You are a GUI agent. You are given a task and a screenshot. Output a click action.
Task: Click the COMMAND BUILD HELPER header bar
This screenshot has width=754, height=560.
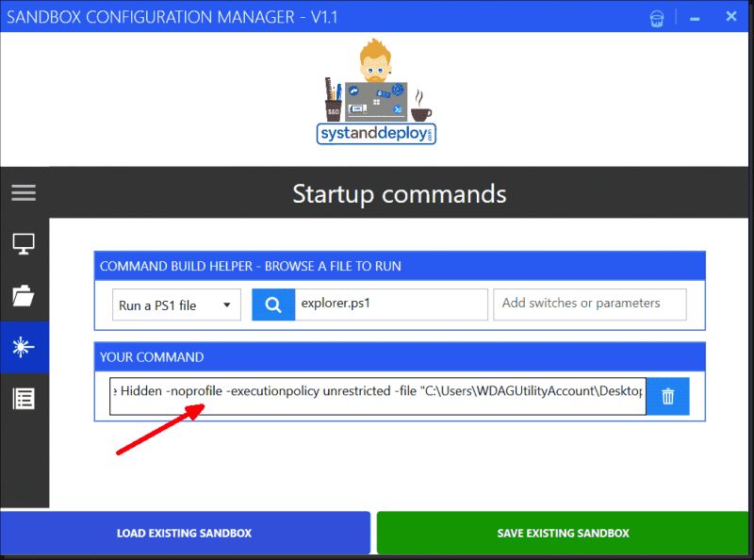click(x=400, y=266)
